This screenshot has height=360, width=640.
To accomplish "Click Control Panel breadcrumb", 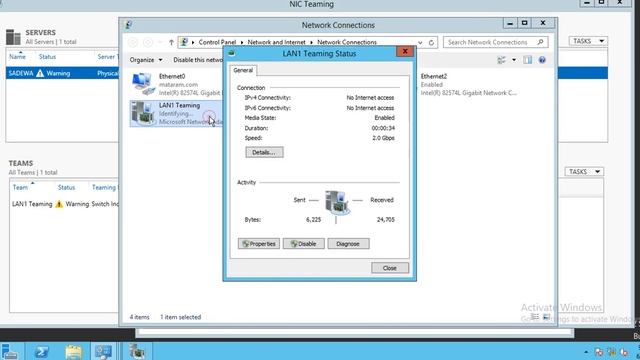I will click(x=217, y=42).
